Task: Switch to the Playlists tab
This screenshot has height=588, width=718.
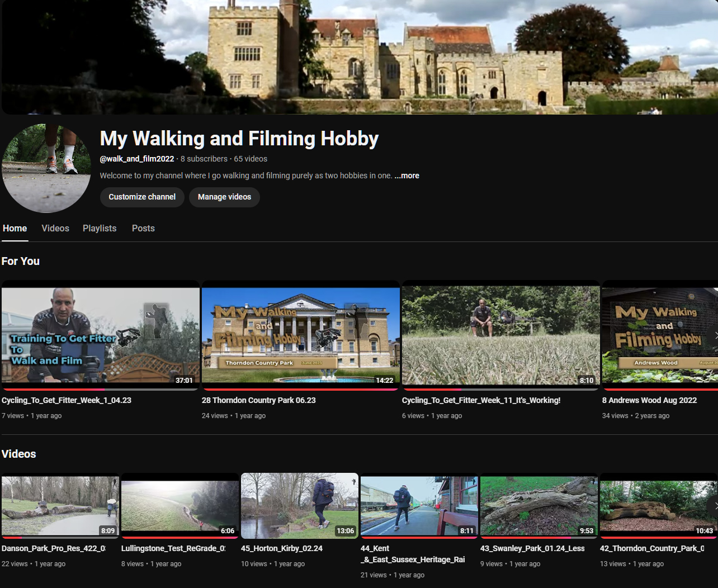Action: [x=100, y=228]
